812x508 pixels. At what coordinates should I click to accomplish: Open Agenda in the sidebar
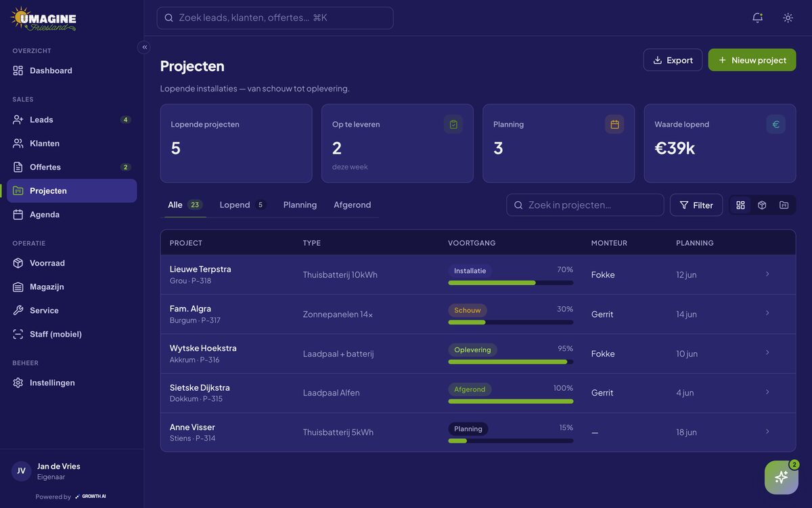[72, 215]
